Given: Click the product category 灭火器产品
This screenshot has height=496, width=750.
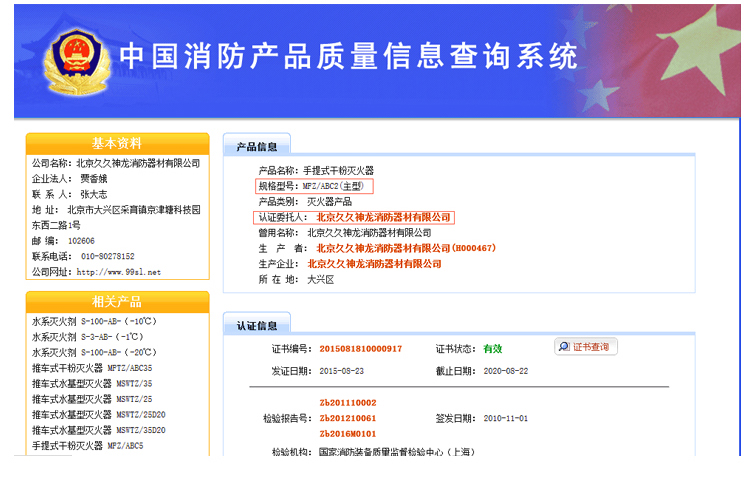Looking at the screenshot, I should click(329, 202).
